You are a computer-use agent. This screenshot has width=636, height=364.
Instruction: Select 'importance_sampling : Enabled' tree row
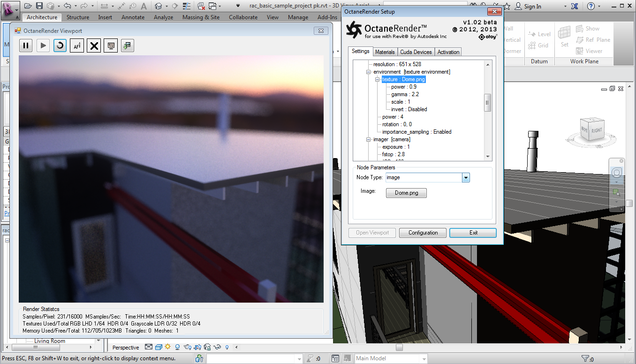pos(416,132)
